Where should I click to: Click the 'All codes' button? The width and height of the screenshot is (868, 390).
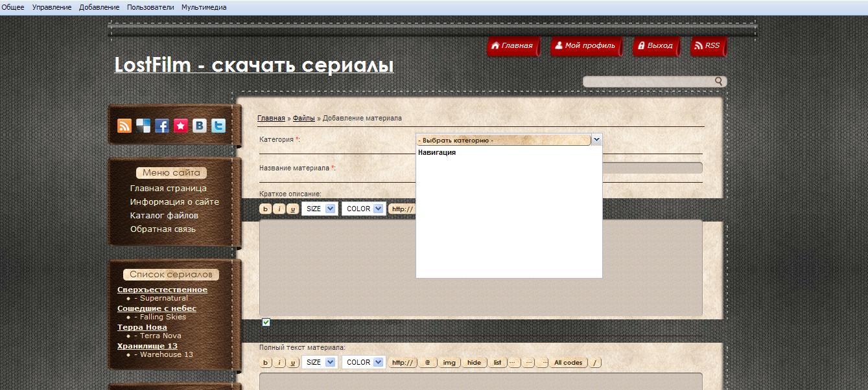coord(568,363)
